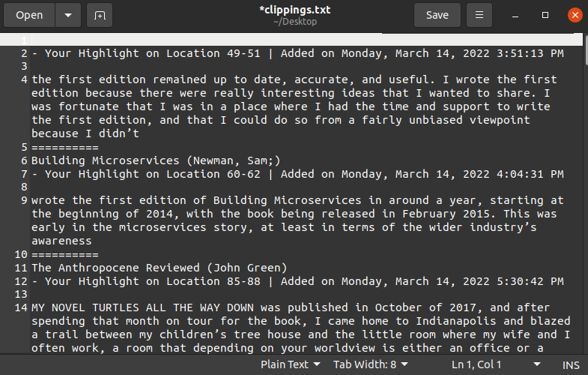Screen dimensions: 588x375
Task: Expand the Plain Text language selector
Action: coord(290,364)
